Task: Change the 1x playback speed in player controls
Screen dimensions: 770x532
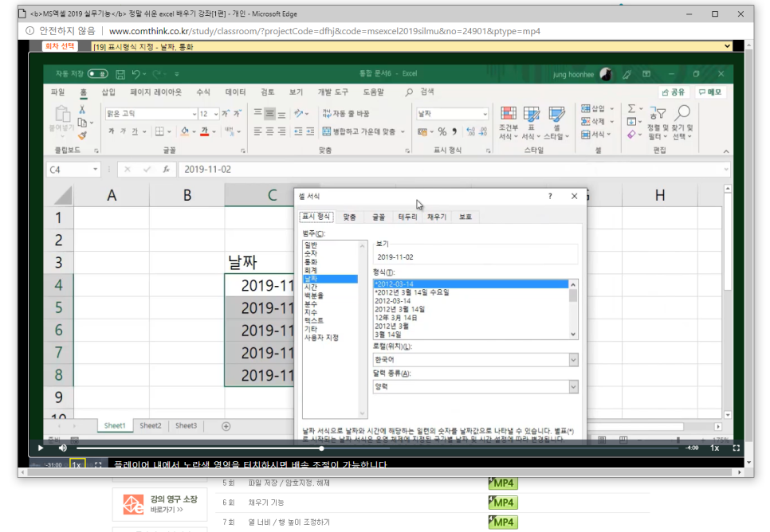Action: pos(714,448)
